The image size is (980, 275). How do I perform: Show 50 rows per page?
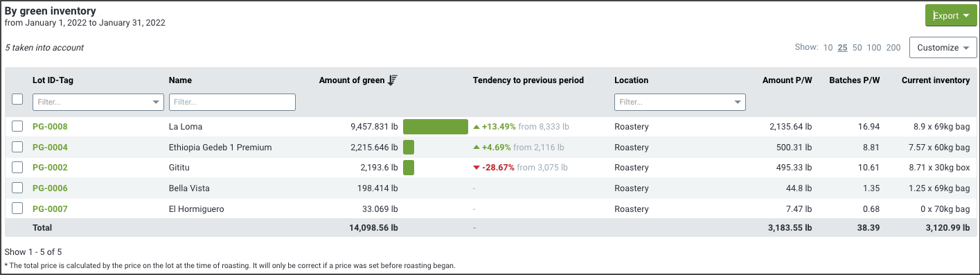pos(857,48)
